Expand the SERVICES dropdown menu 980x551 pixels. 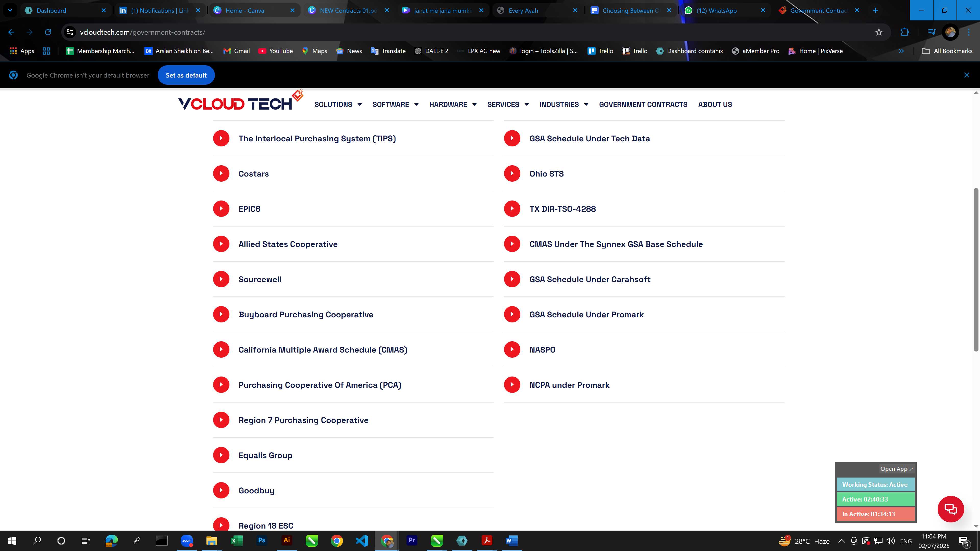coord(508,104)
